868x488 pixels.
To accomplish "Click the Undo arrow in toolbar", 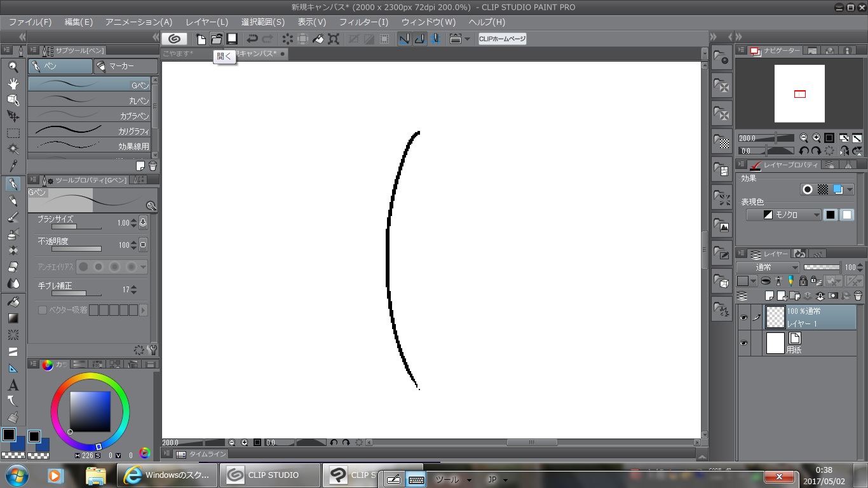I will point(252,39).
